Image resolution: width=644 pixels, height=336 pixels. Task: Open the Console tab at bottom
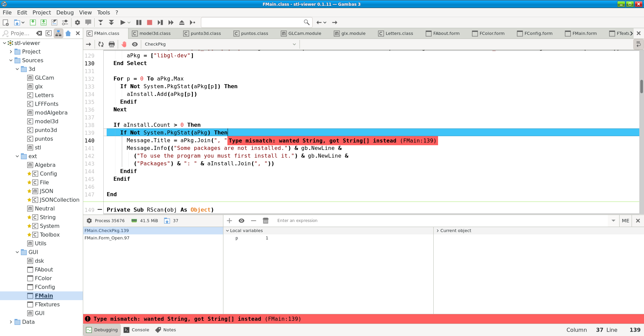point(137,330)
